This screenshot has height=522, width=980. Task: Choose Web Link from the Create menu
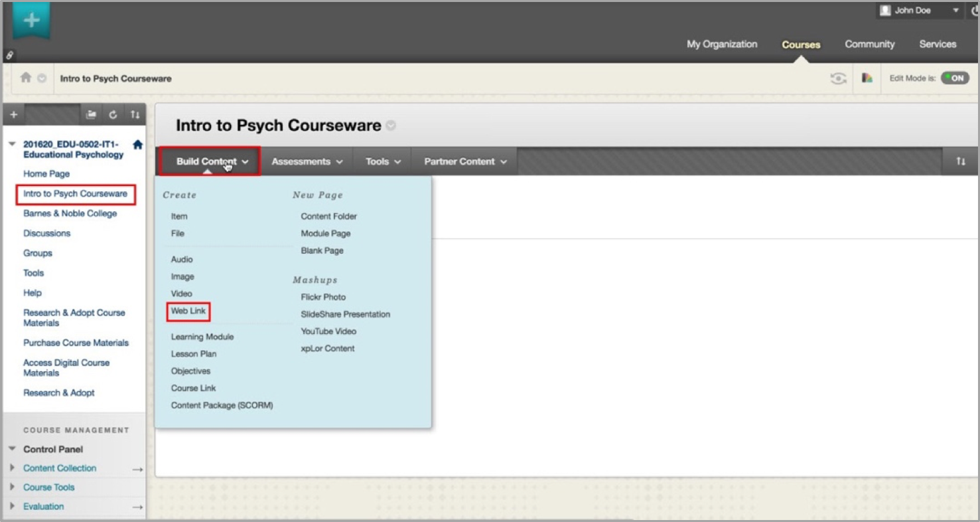(x=188, y=311)
